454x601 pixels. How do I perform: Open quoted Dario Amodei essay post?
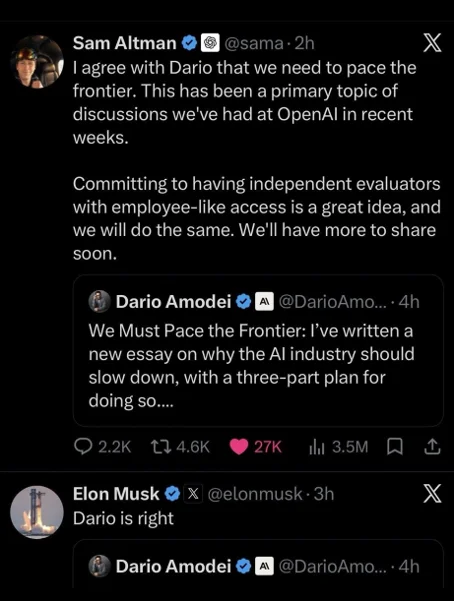click(258, 350)
